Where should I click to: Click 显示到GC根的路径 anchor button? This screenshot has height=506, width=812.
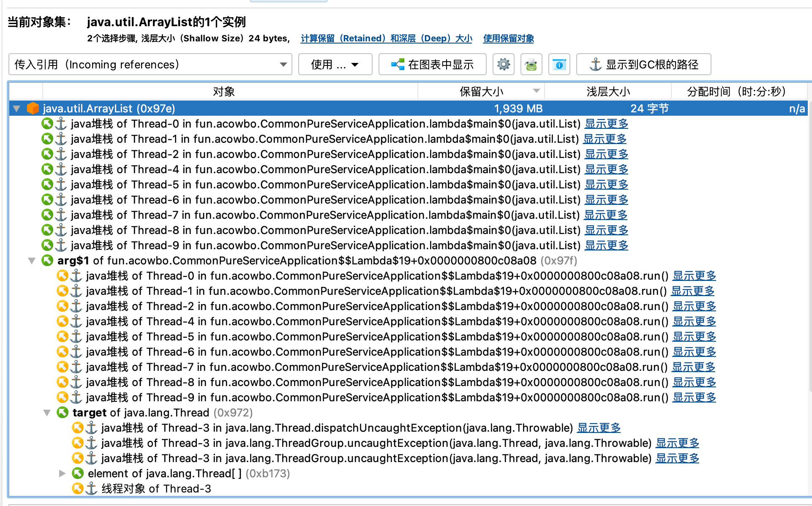tap(643, 65)
